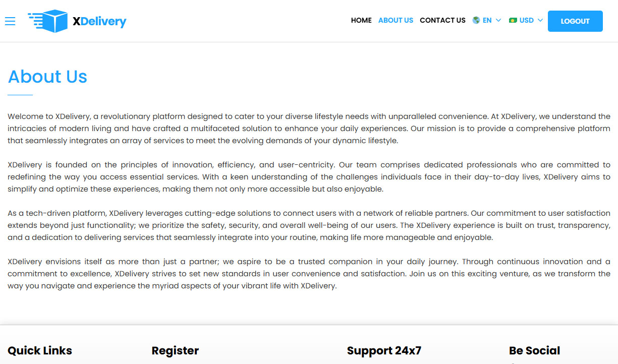Click the Be Social footer heading
The width and height of the screenshot is (618, 364).
pos(534,350)
